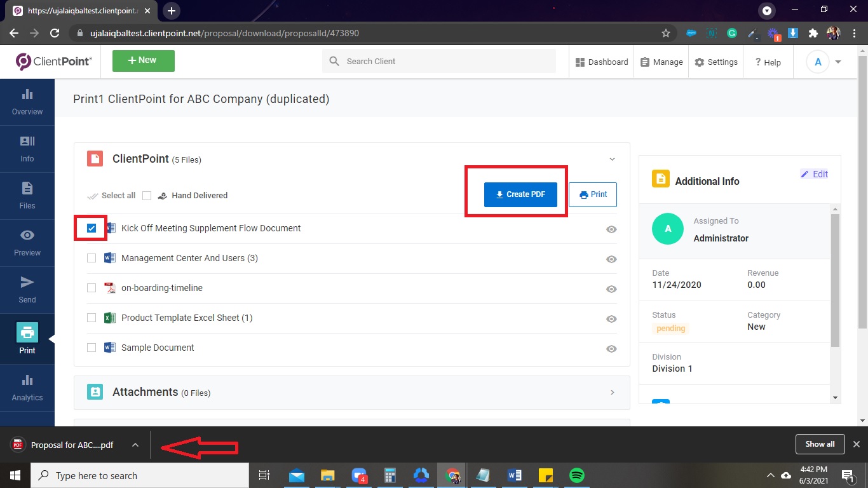The width and height of the screenshot is (868, 488).
Task: Open the user account dropdown arrow
Action: [838, 62]
